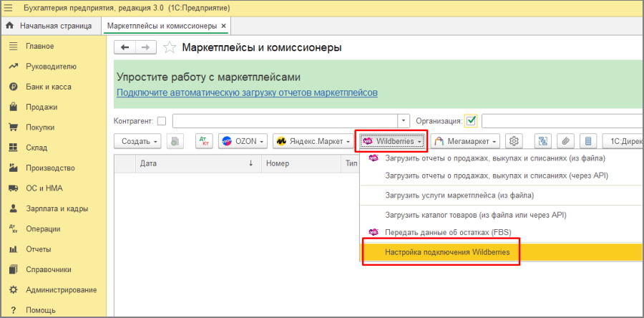644x318 pixels.
Task: Click the 1С:Директ button
Action: [x=623, y=141]
